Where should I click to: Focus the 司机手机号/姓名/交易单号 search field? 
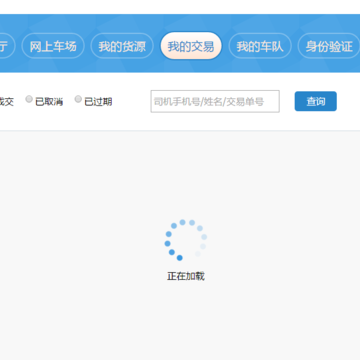coord(215,101)
